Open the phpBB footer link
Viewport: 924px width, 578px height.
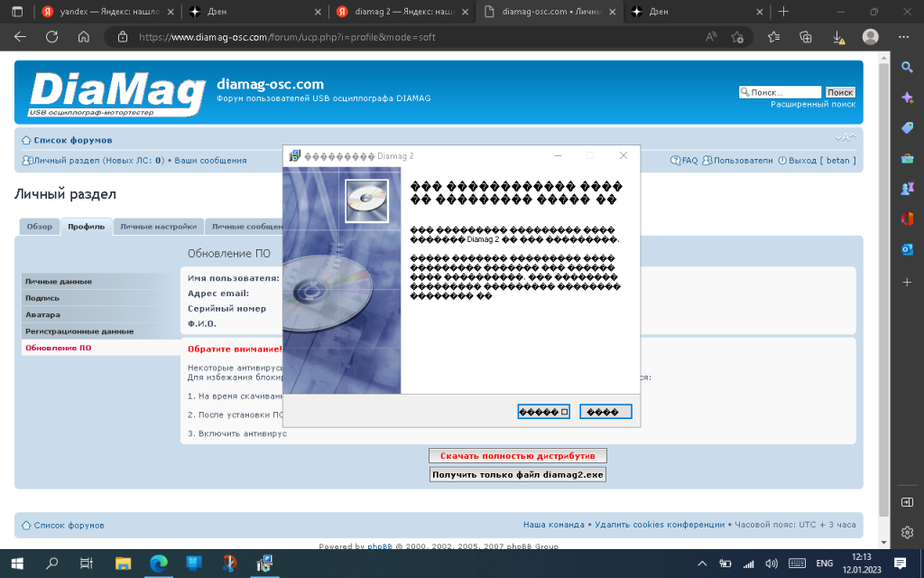point(380,546)
